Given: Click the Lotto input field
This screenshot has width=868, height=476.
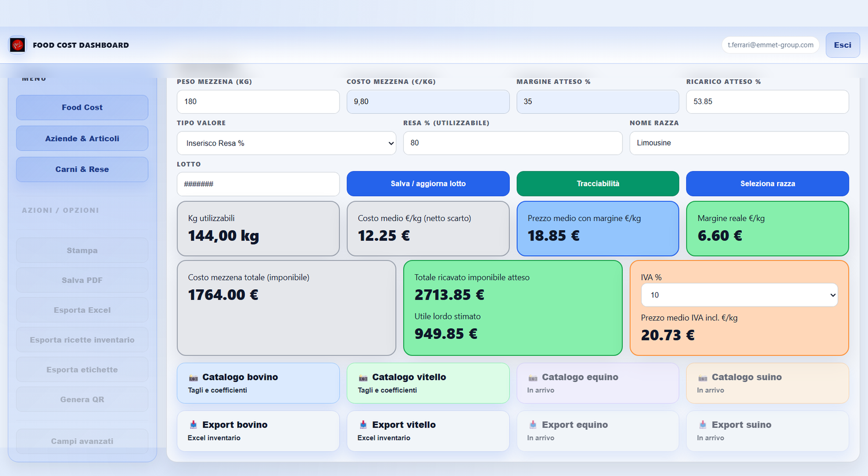Looking at the screenshot, I should [x=258, y=184].
